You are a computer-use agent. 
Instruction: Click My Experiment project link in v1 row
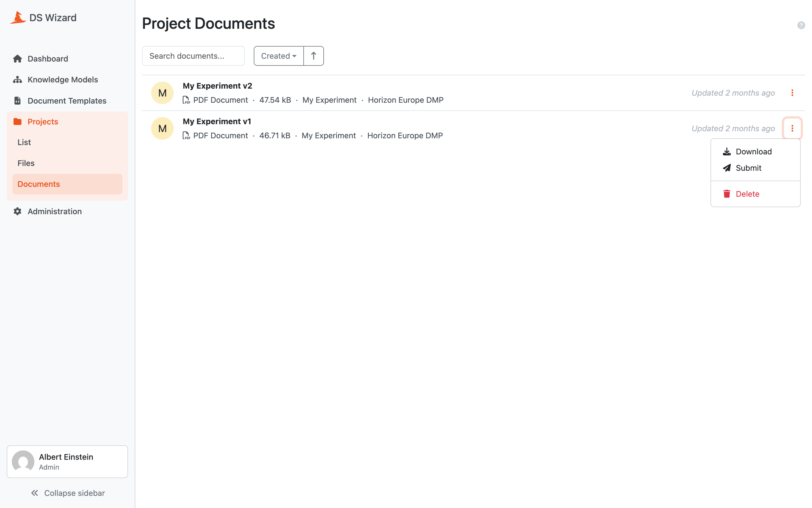[x=328, y=136]
